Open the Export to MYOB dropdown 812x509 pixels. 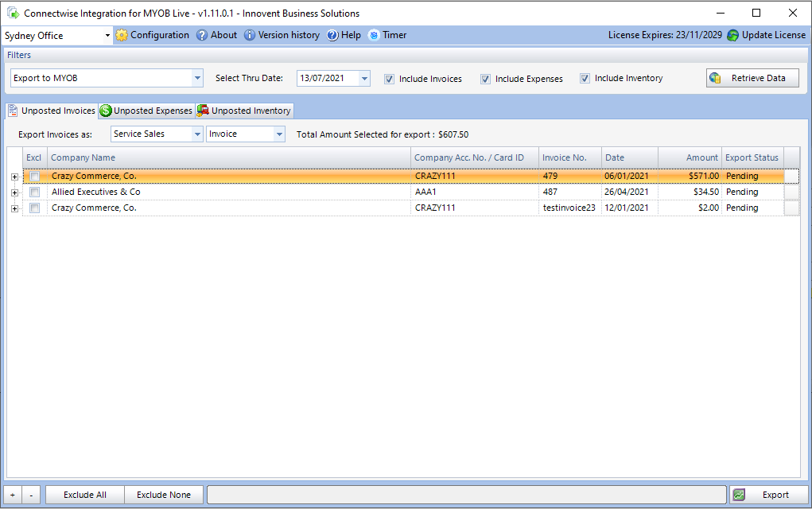[x=197, y=78]
